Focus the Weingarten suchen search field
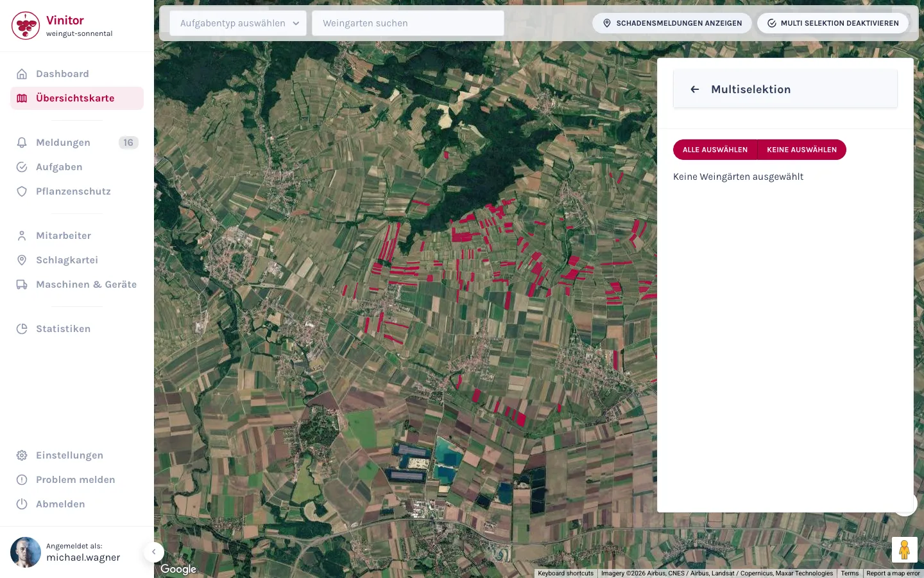This screenshot has width=924, height=578. tap(408, 23)
